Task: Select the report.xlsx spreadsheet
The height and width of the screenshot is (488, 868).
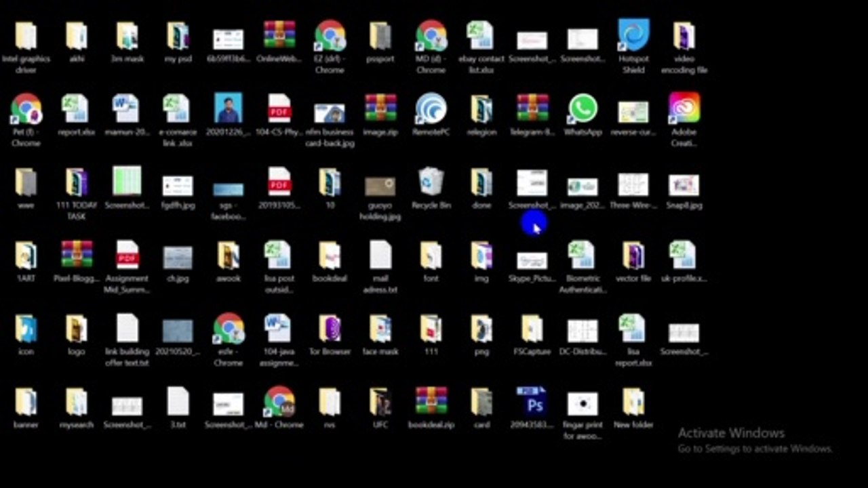Action: pyautogui.click(x=76, y=109)
